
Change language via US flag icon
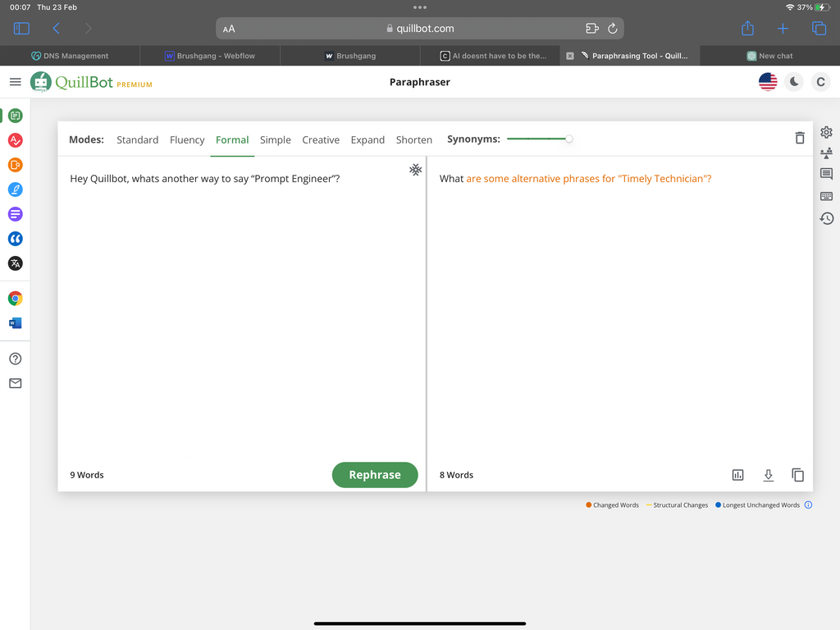[x=768, y=82]
